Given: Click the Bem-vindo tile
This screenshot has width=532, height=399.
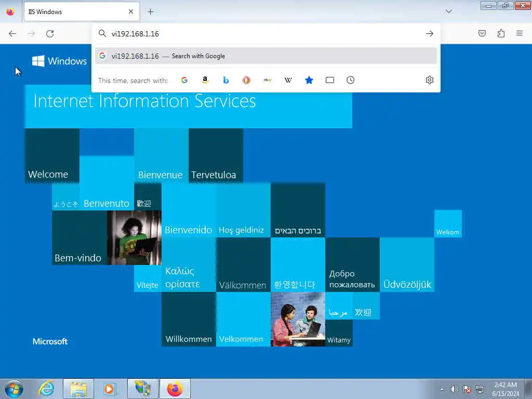Looking at the screenshot, I should [79, 237].
